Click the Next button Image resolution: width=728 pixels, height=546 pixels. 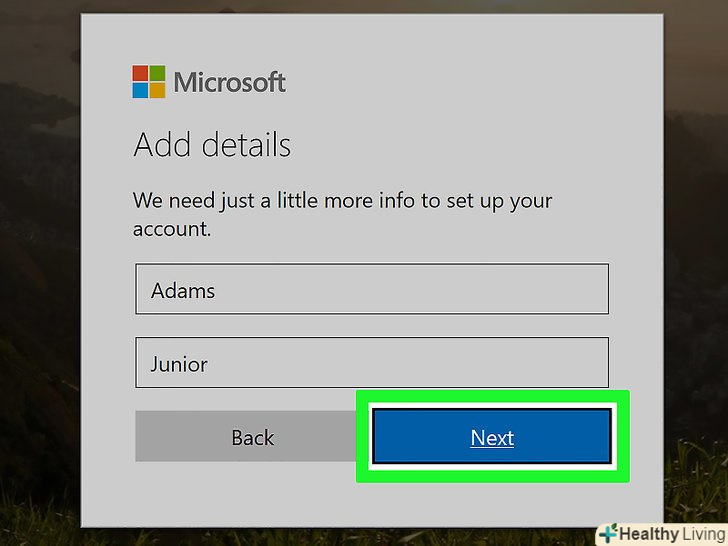[x=492, y=436]
